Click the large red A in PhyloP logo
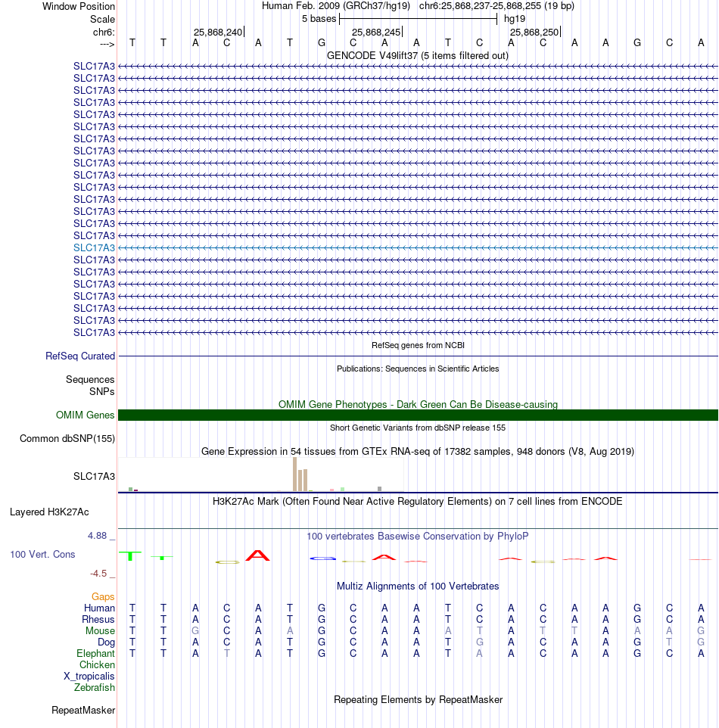 coord(258,555)
